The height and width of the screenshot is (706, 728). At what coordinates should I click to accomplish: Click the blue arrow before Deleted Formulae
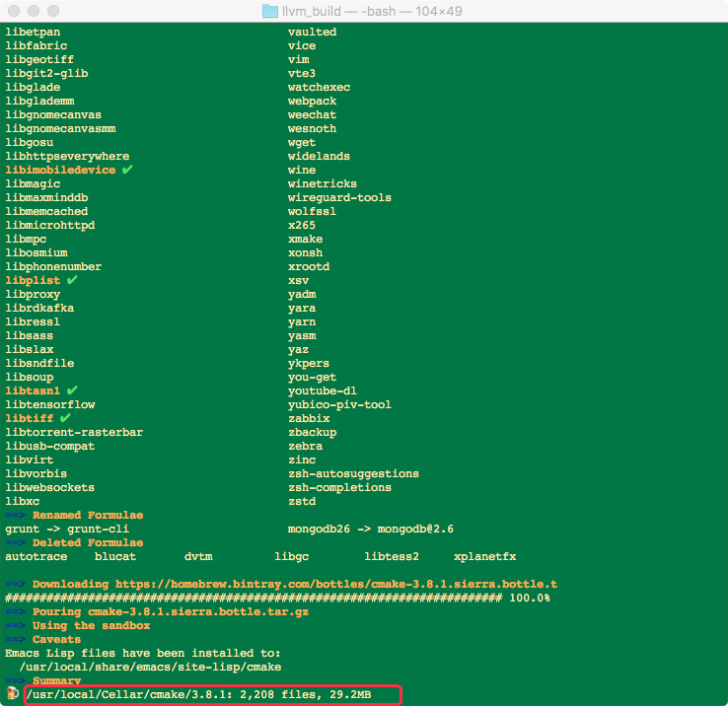[x=16, y=542]
